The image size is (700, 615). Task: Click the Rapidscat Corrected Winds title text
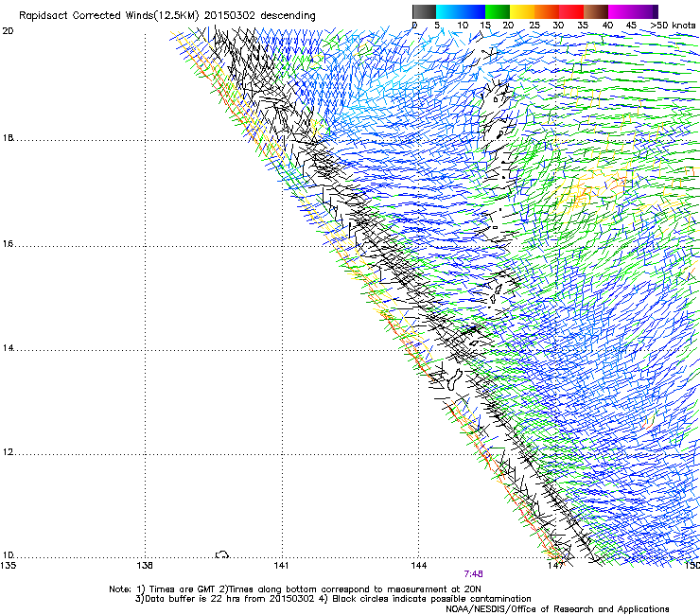[x=167, y=16]
